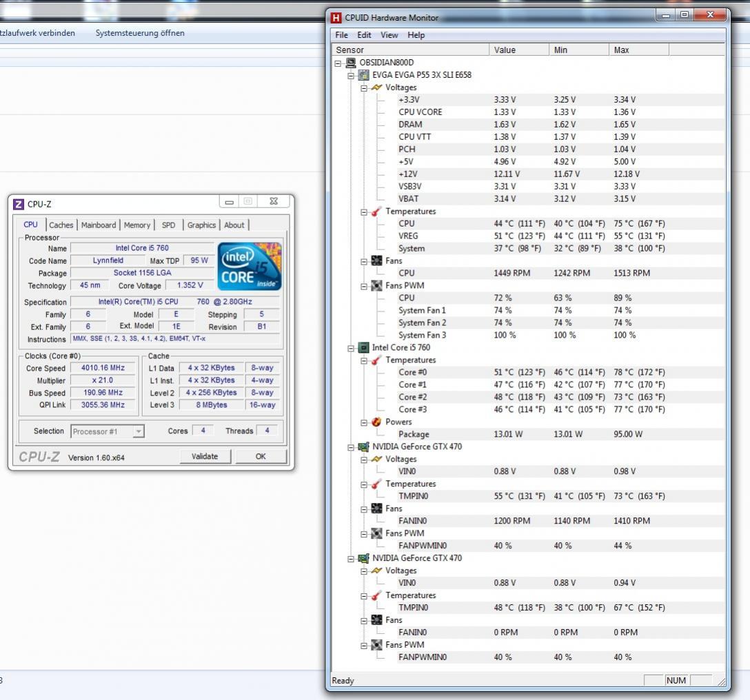The height and width of the screenshot is (700, 750).
Task: Collapse the Powers group
Action: 364,422
